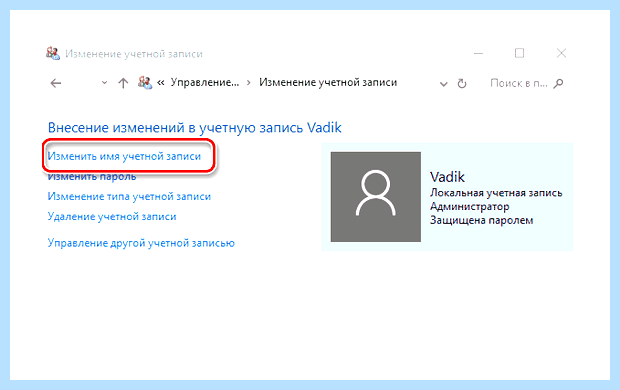Open recent locations chevron beside navigation arrows

pyautogui.click(x=104, y=83)
